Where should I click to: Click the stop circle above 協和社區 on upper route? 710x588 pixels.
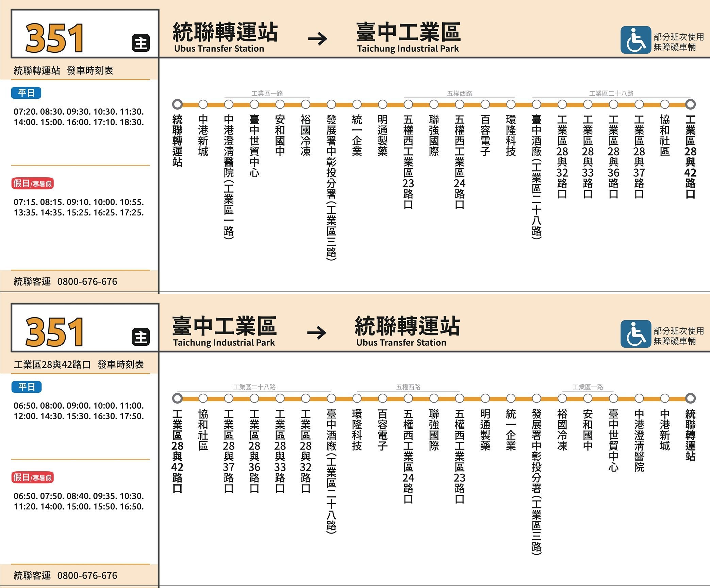point(665,104)
